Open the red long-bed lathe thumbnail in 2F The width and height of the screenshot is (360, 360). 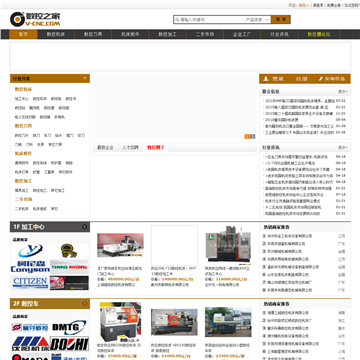[174, 322]
